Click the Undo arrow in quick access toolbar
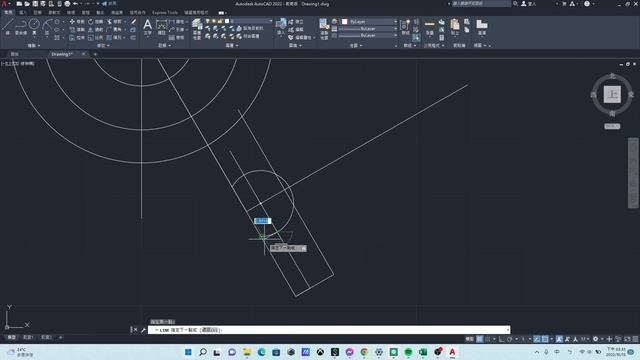Image resolution: width=640 pixels, height=360 pixels. pos(76,4)
